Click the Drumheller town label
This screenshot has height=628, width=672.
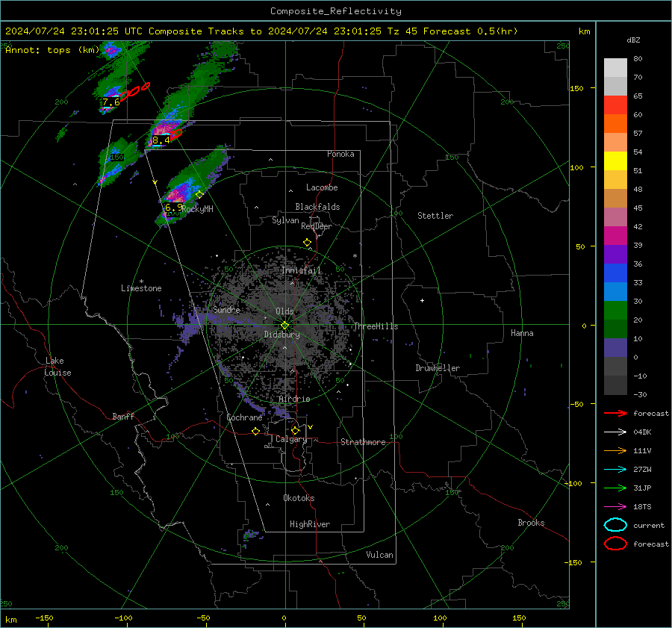pos(438,368)
